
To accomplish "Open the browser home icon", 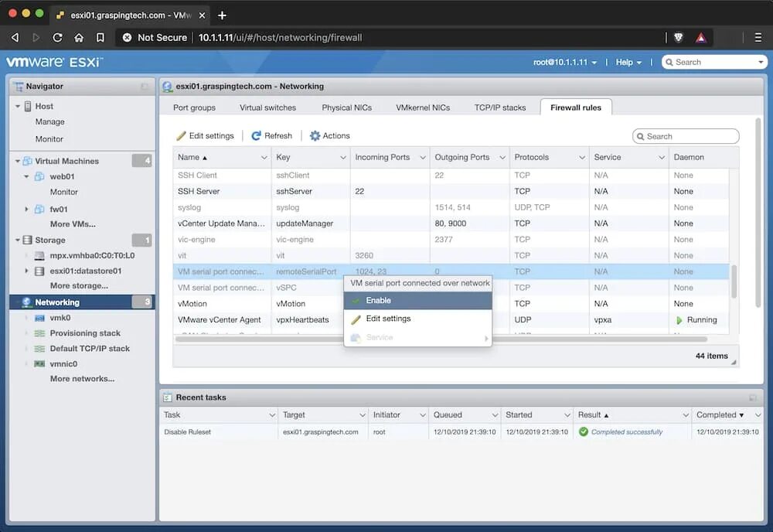I will coord(79,37).
